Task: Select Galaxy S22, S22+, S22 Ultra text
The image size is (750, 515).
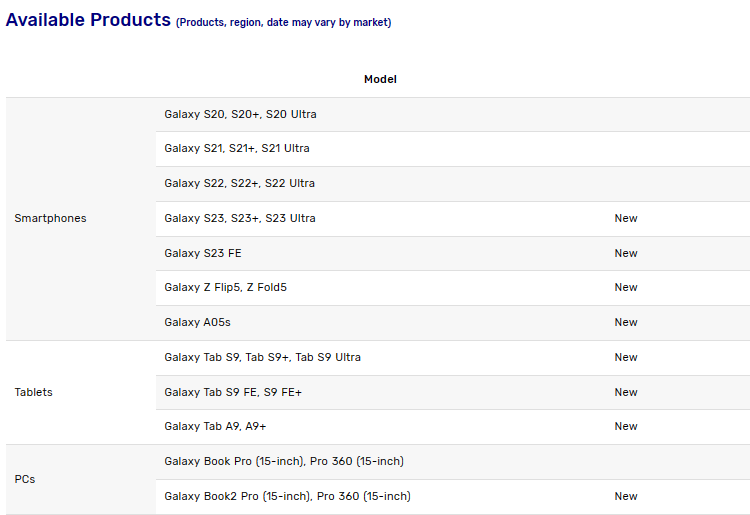Action: click(x=239, y=183)
